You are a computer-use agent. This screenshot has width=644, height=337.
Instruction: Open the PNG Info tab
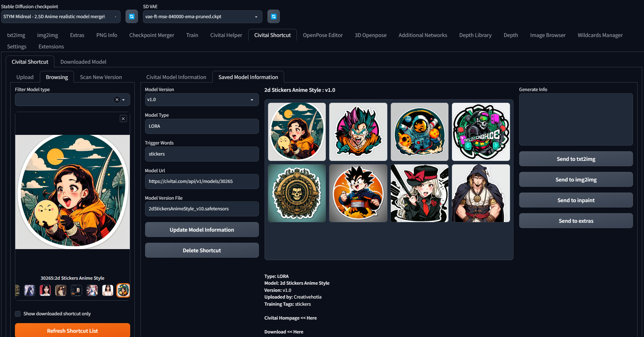click(107, 35)
